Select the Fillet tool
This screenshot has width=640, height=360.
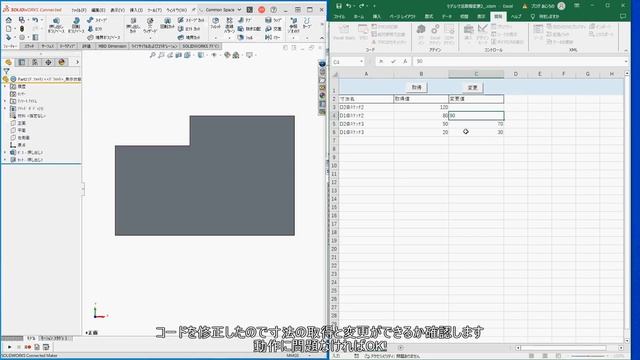[x=216, y=23]
